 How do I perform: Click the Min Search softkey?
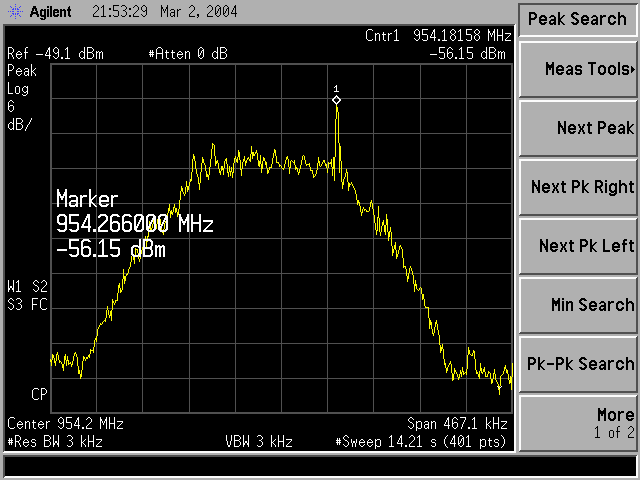point(578,305)
